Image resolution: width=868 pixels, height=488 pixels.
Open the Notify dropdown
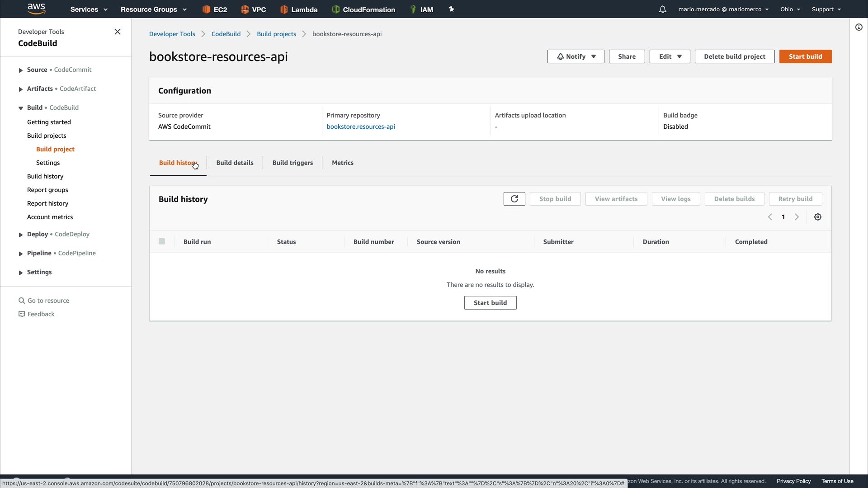coord(576,56)
